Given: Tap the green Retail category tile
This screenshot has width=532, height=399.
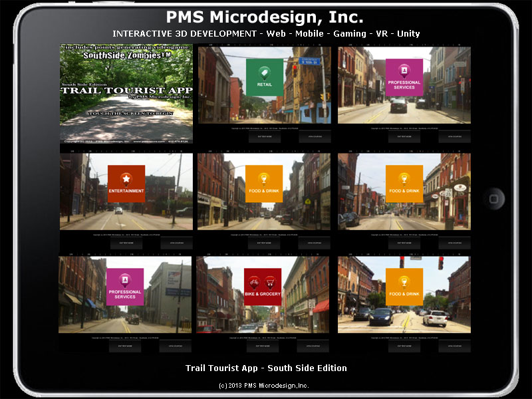Looking at the screenshot, I should click(x=265, y=77).
